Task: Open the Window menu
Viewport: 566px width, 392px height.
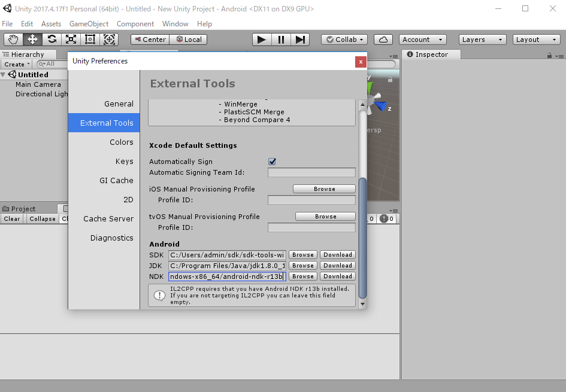Action: click(x=175, y=24)
